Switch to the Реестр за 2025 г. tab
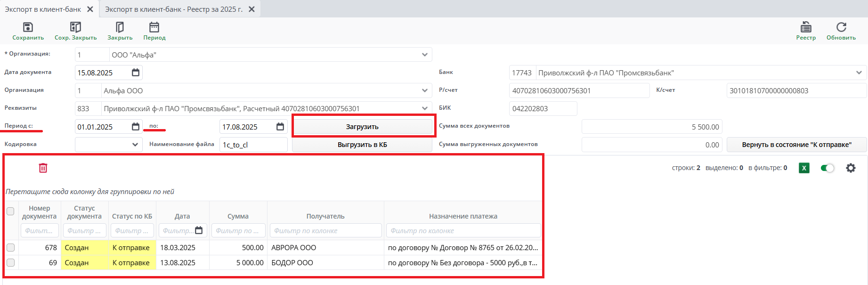868x285 pixels. tap(174, 9)
